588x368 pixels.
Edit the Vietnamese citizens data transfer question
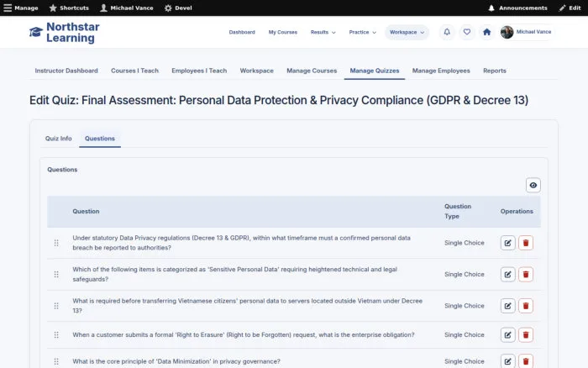click(507, 306)
